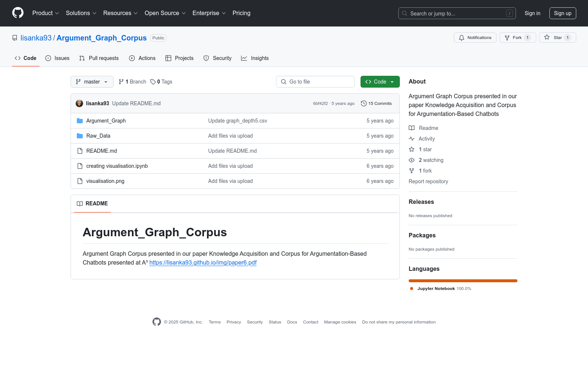Screen dimensions: 588x368
Task: Click the Privacy footer link
Action: (x=234, y=322)
